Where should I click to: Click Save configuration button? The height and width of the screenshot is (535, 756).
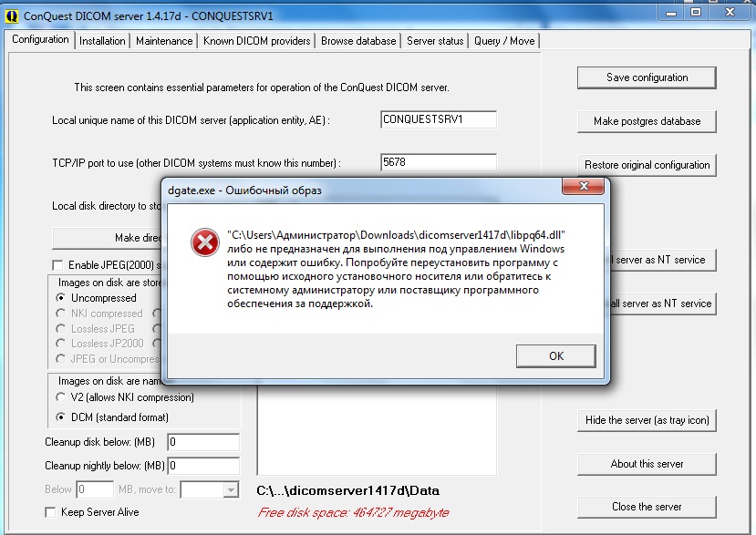coord(647,77)
